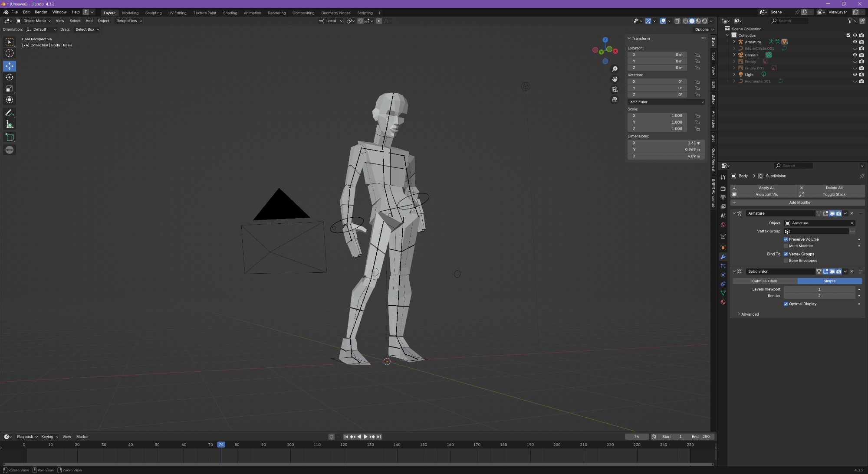Select the Measure tool
Screen dimensions: 868x474
9,125
